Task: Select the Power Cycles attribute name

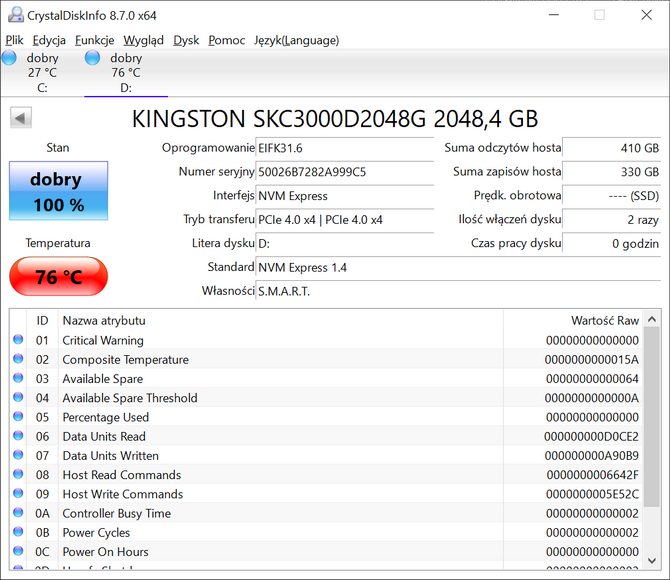Action: tap(96, 533)
